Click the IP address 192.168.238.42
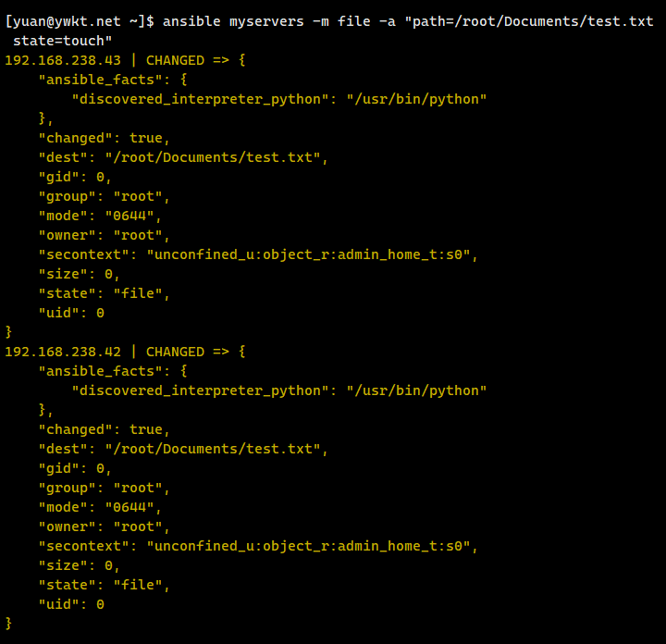Viewport: 666px width, 644px height. pyautogui.click(x=63, y=352)
